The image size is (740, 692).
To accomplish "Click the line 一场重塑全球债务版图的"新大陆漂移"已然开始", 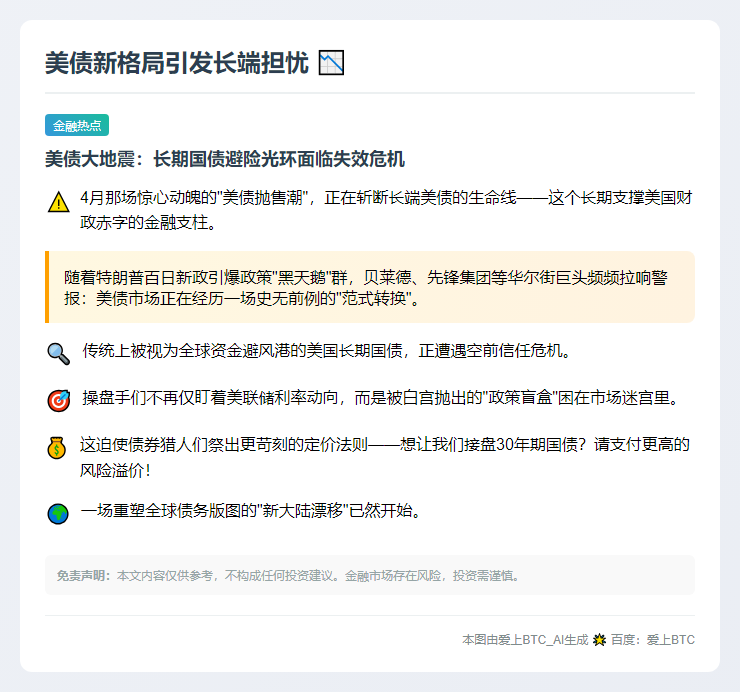I will [251, 511].
